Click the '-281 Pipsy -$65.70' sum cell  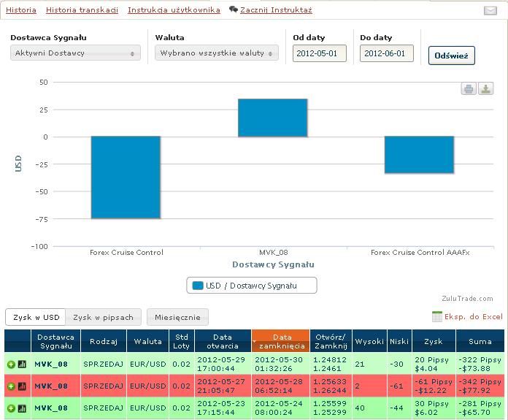[x=480, y=408]
